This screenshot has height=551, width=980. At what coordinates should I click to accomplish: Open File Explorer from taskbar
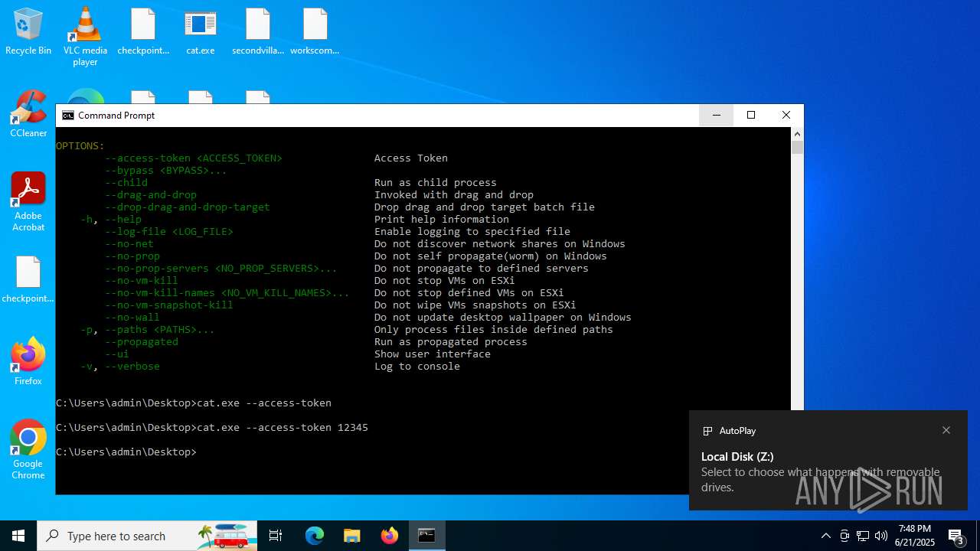tap(351, 536)
